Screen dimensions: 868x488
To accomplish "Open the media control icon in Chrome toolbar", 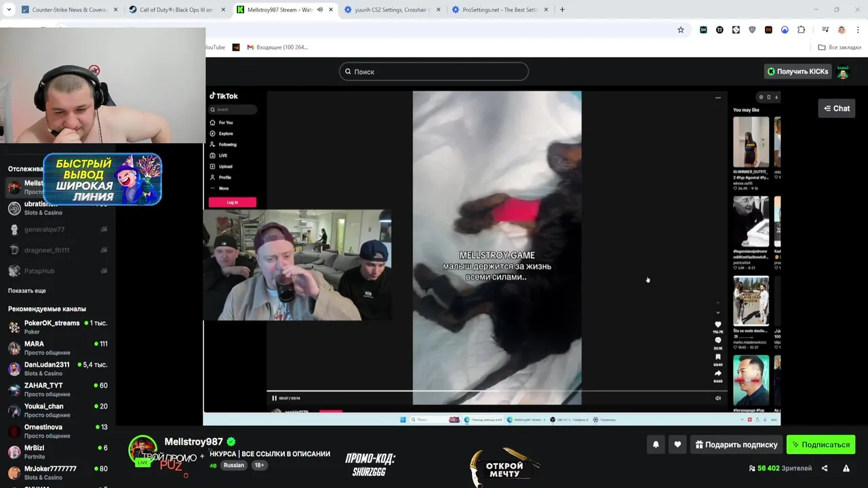I will (825, 30).
